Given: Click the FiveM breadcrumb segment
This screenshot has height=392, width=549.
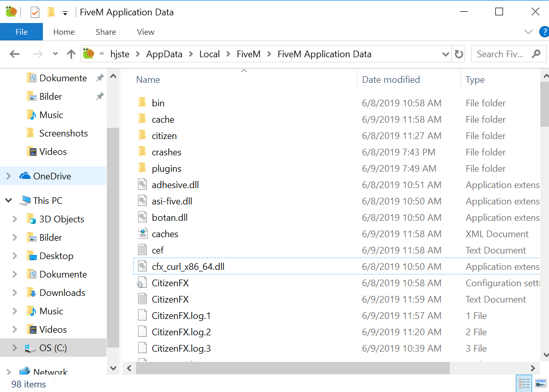Looking at the screenshot, I should tap(248, 54).
